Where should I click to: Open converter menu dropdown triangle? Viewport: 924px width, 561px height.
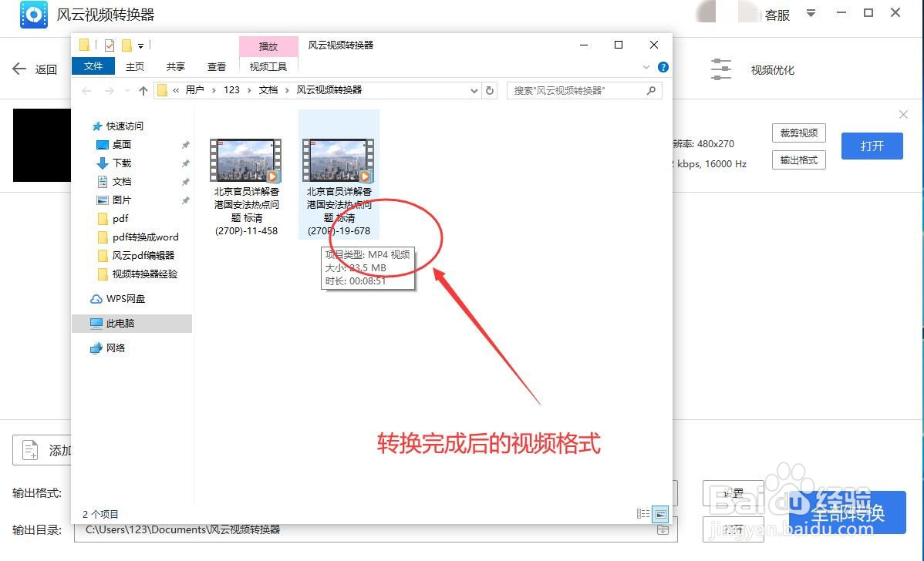811,13
